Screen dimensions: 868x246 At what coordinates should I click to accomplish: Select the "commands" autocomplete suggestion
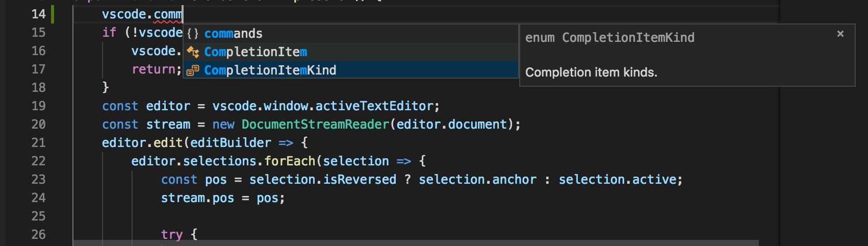point(233,34)
